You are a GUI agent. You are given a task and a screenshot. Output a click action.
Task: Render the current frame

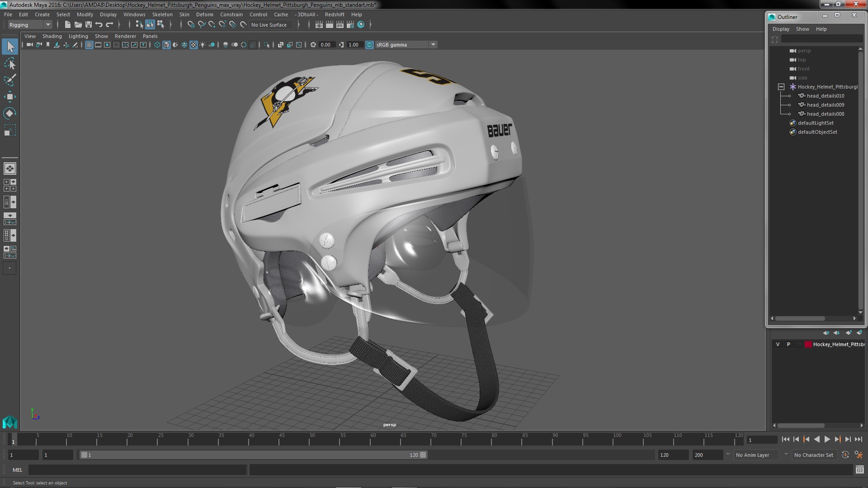click(330, 24)
